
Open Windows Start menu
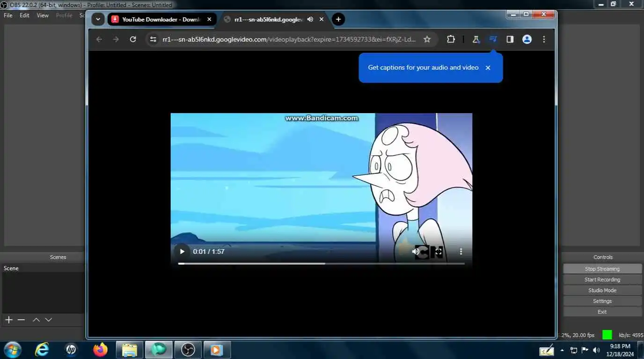click(12, 349)
